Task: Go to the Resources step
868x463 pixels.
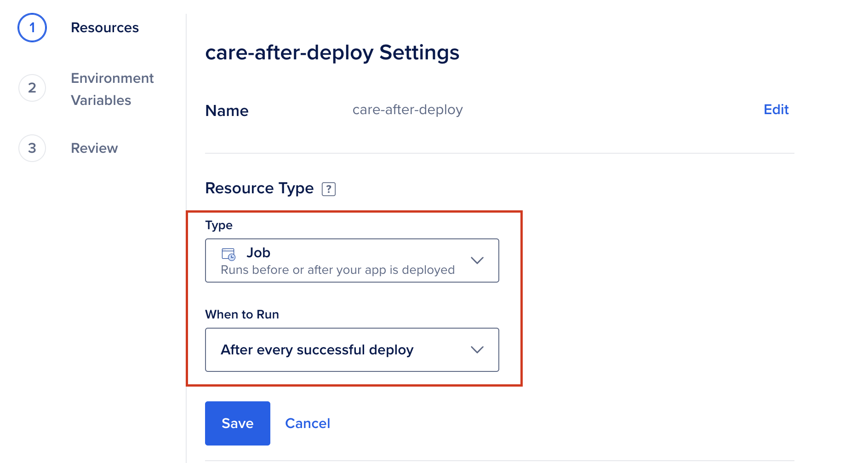Action: click(x=105, y=28)
